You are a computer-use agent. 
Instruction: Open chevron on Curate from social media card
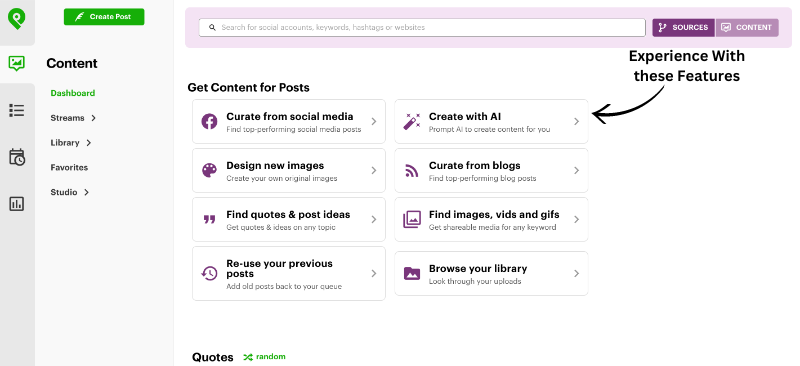click(x=374, y=121)
